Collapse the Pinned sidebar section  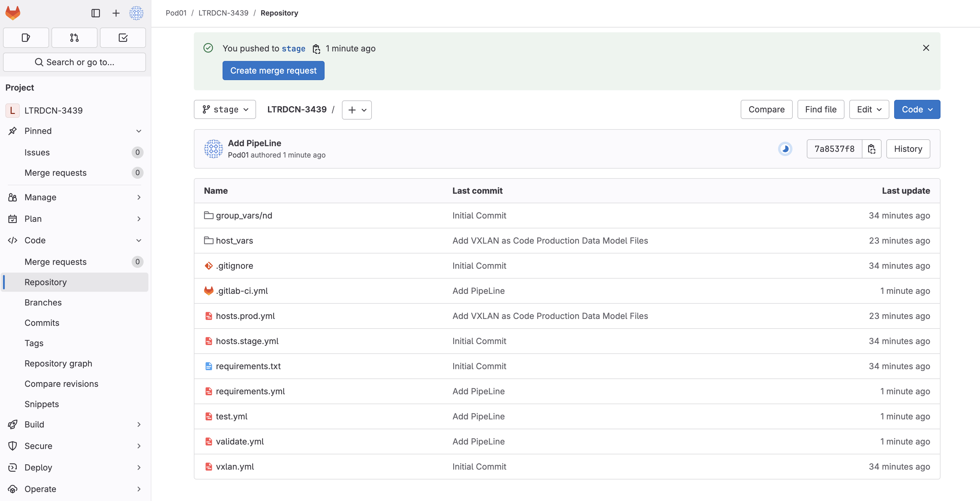coord(139,131)
